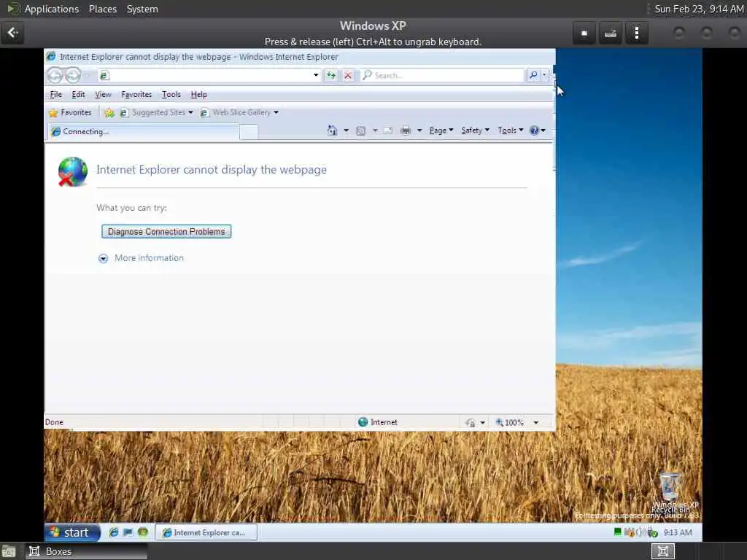Click Internet Explorer taskbar button

coord(206,532)
